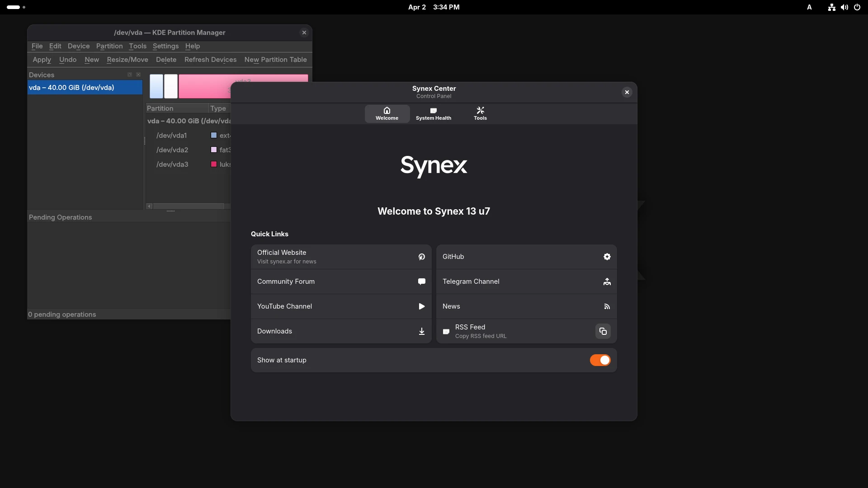
Task: Click the Official Website globe icon
Action: coord(421,257)
